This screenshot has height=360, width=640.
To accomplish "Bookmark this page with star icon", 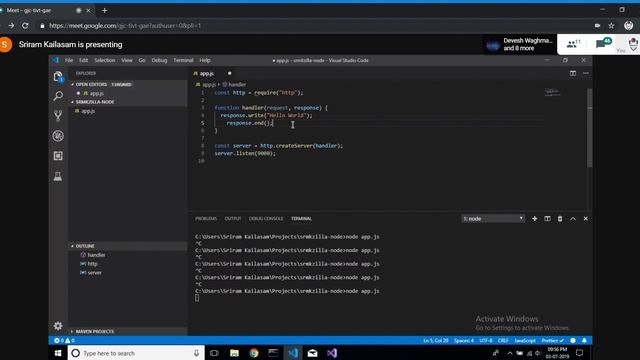I will pos(611,26).
